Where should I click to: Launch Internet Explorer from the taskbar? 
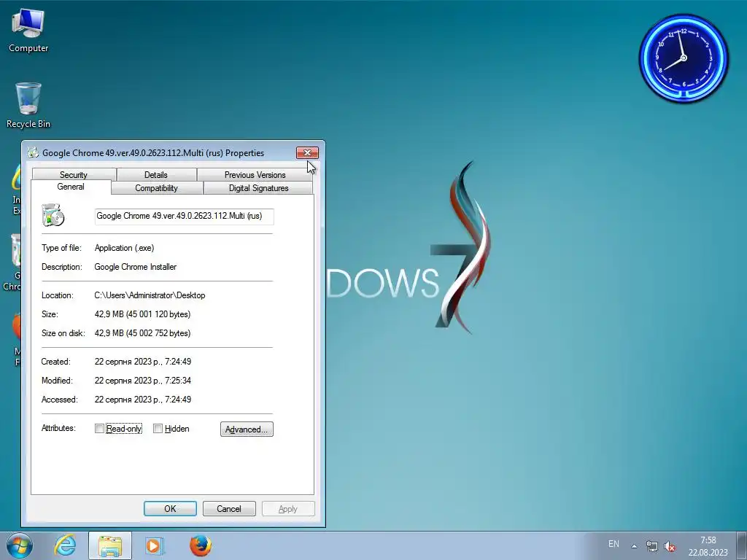[65, 545]
